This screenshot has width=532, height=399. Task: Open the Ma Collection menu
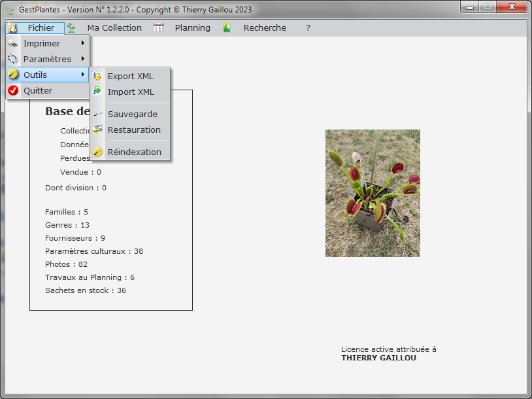pos(114,28)
